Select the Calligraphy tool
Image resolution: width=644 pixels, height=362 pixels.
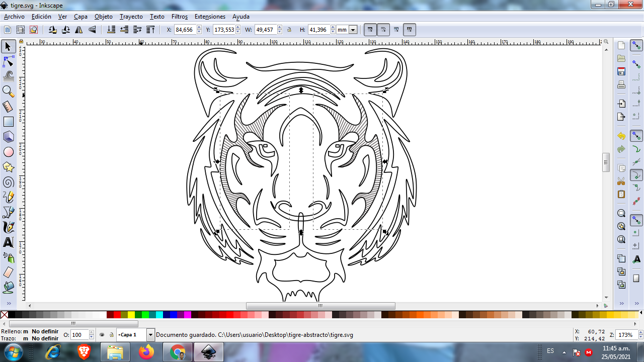(x=8, y=227)
